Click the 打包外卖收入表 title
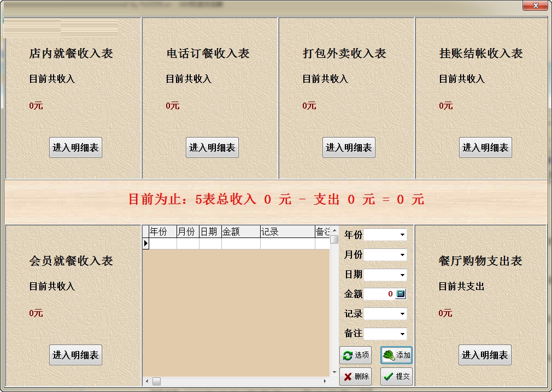This screenshot has width=552, height=392. 344,54
